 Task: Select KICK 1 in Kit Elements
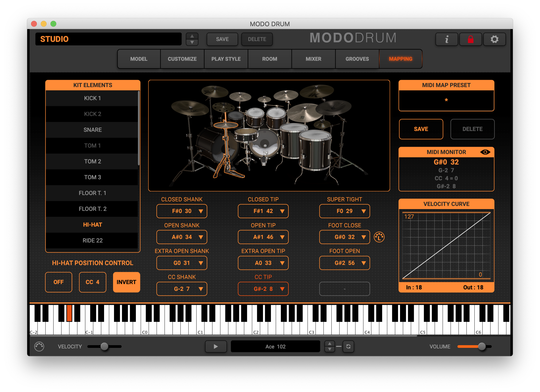92,98
